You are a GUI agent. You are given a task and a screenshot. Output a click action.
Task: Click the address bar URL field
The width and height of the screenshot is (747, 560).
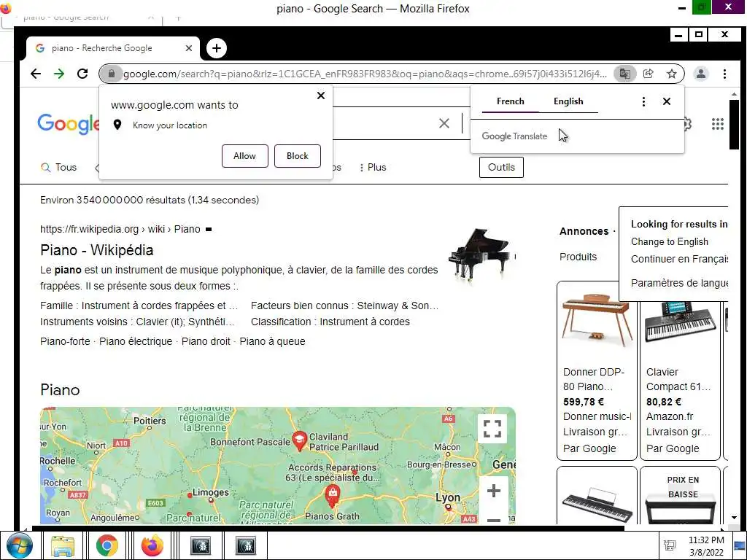[365, 74]
